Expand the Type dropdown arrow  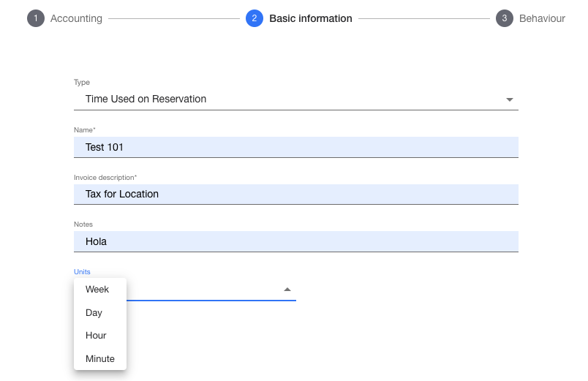509,99
